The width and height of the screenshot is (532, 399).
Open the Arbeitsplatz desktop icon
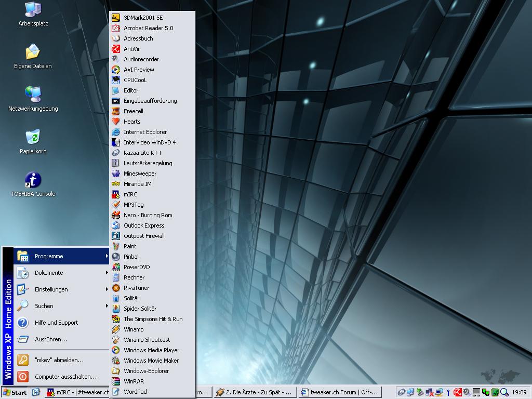point(33,10)
